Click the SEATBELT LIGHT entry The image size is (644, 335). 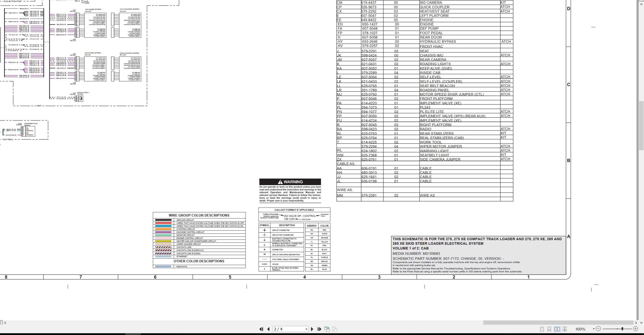click(x=434, y=155)
